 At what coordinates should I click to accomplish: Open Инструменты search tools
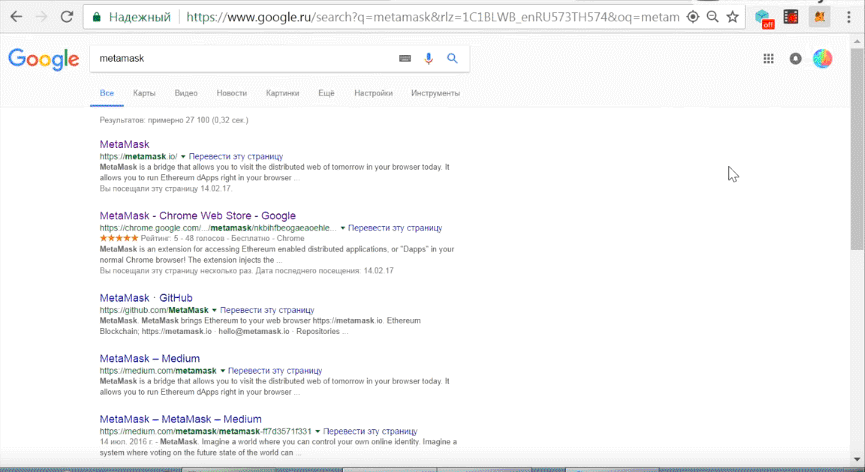coord(435,93)
